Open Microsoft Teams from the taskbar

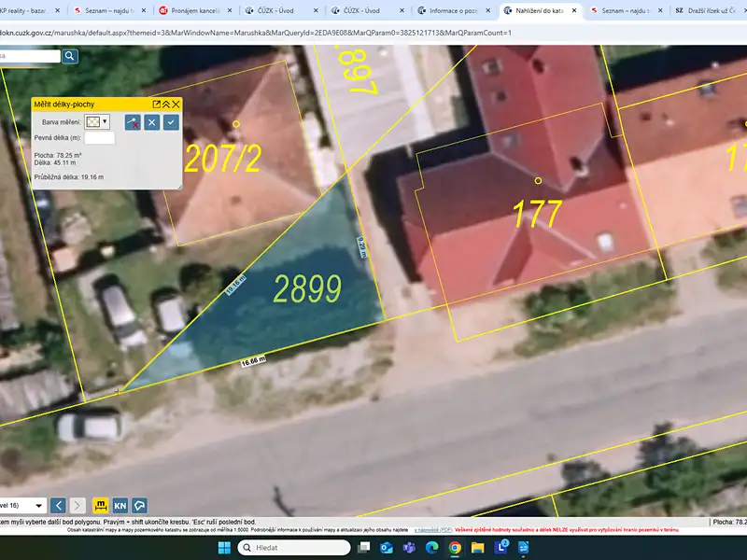point(409,548)
